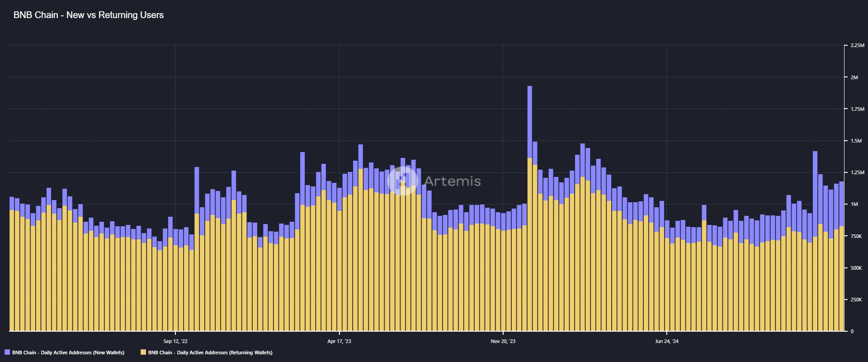Select the Apr 17, '23 x-axis label
Image resolution: width=868 pixels, height=362 pixels.
coord(339,341)
